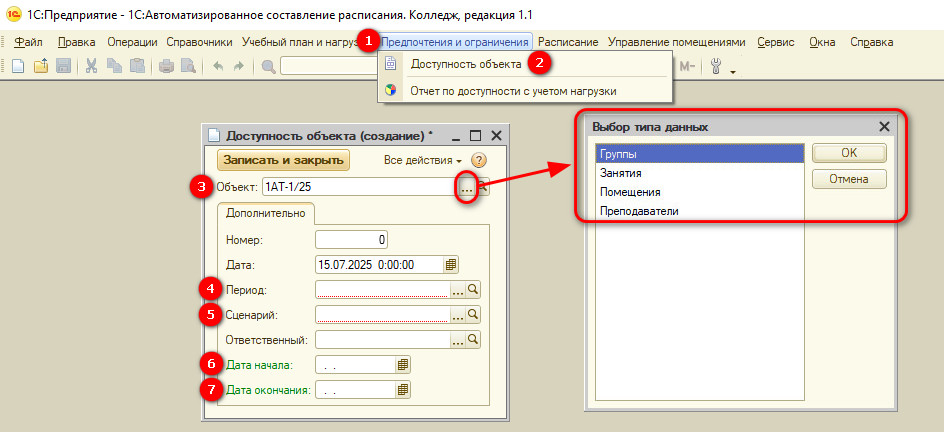Click the Ответственный input field

click(383, 339)
